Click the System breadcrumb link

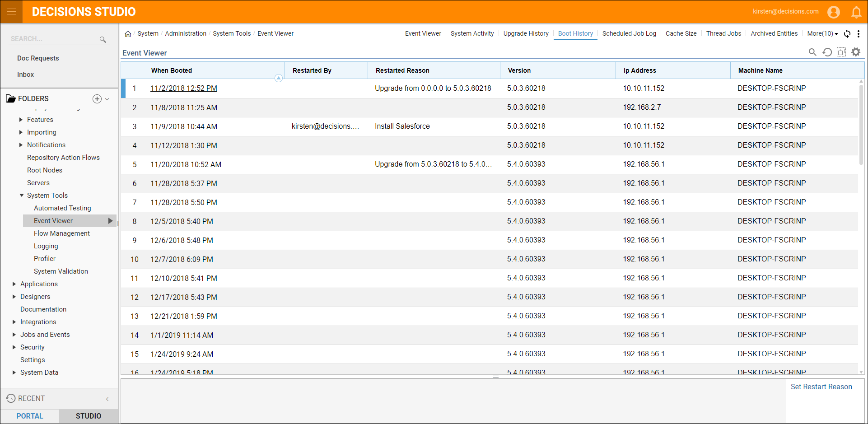(x=148, y=34)
